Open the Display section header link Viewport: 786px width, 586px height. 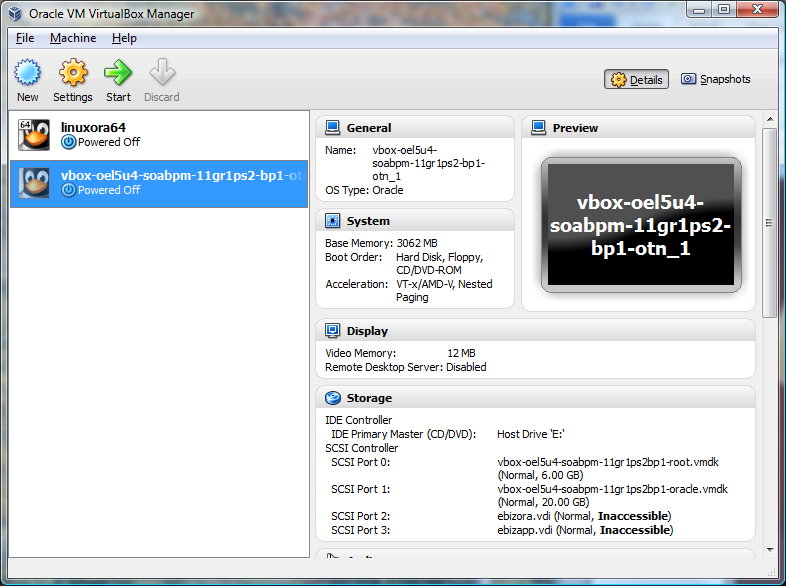coord(367,331)
